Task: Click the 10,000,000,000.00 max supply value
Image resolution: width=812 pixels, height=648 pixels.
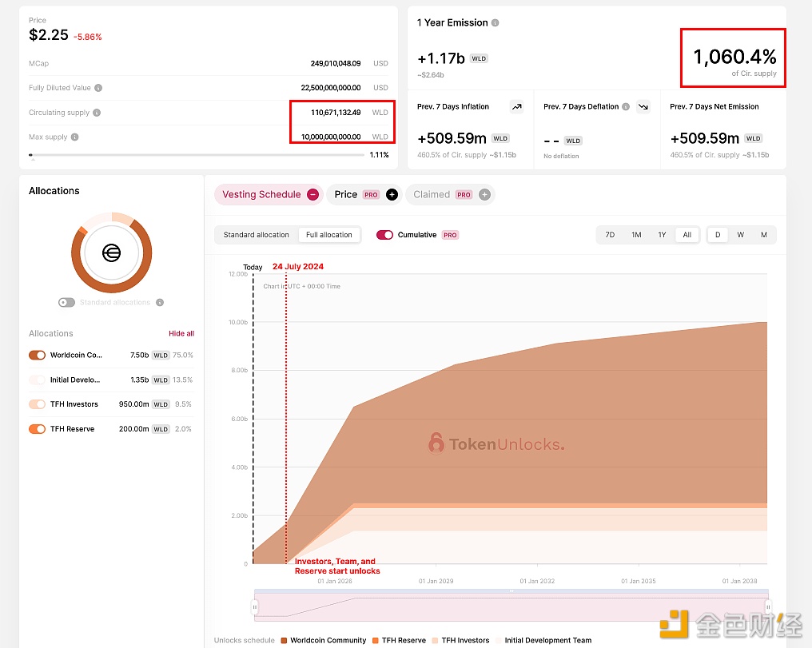Action: (331, 137)
